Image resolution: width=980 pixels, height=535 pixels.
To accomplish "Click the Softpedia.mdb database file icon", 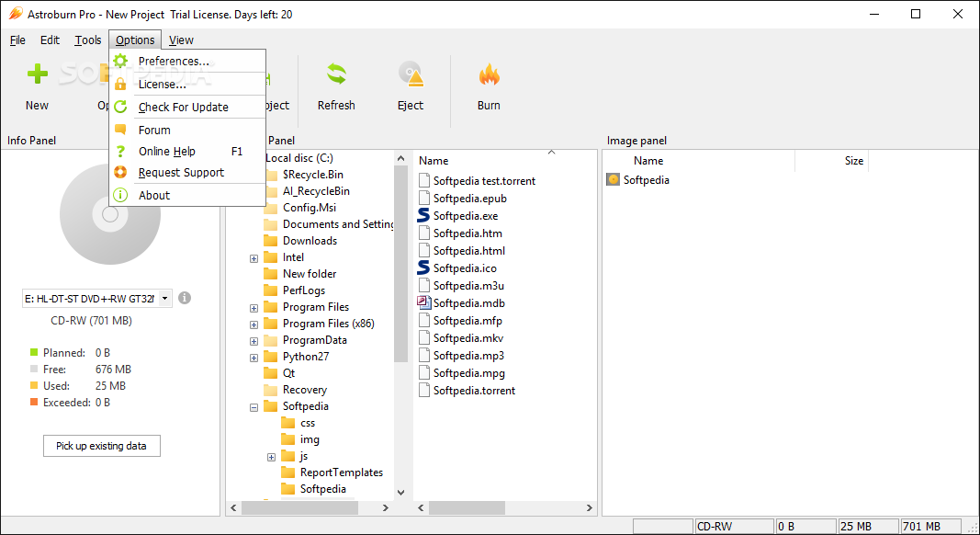I will click(424, 302).
